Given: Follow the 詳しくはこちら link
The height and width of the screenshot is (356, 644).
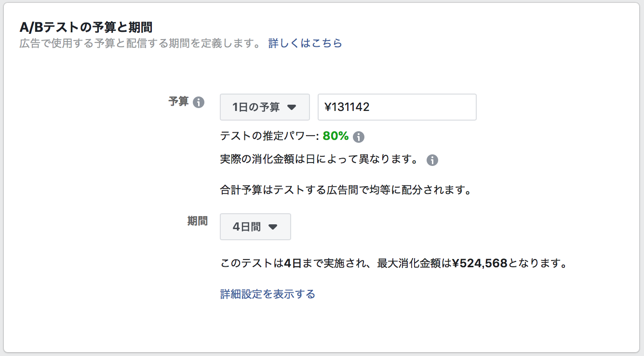Looking at the screenshot, I should click(x=305, y=43).
